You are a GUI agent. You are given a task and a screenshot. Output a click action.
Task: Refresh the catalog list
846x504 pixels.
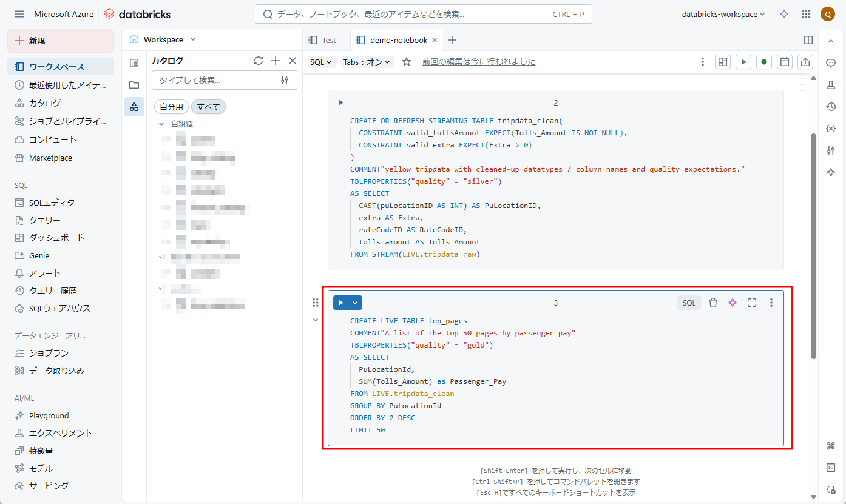259,61
